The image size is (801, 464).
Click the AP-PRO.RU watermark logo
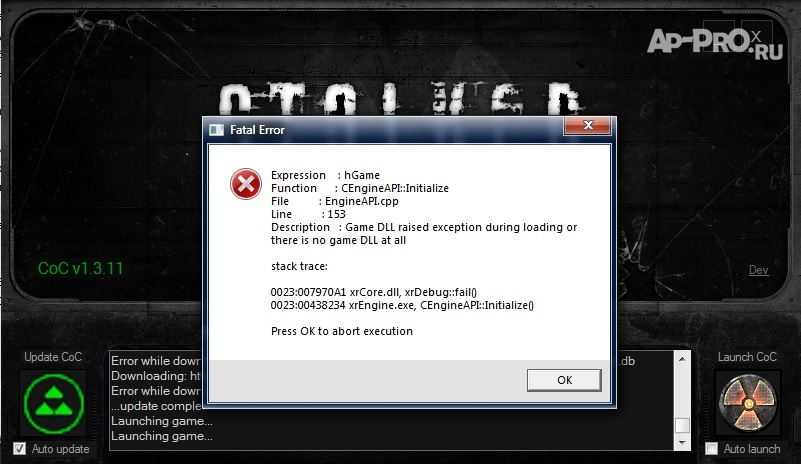coord(714,43)
